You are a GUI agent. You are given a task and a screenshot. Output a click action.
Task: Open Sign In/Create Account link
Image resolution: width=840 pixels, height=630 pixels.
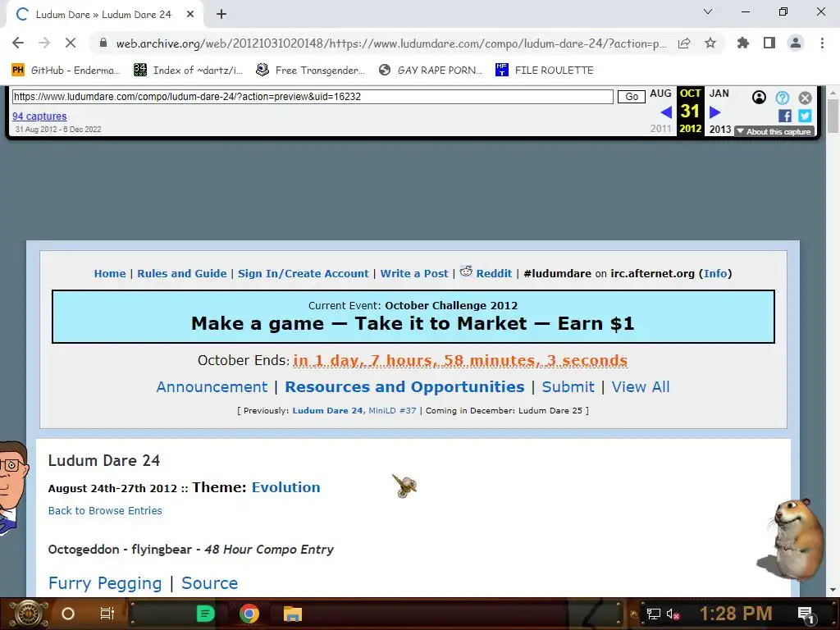point(304,274)
